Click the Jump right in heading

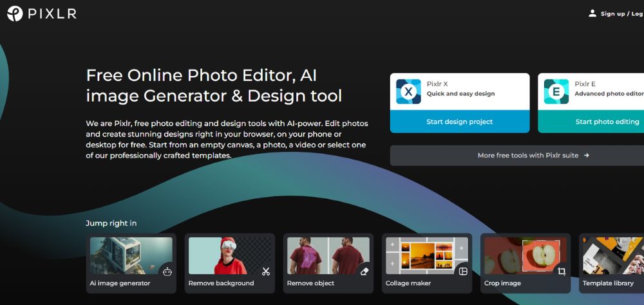pyautogui.click(x=111, y=223)
